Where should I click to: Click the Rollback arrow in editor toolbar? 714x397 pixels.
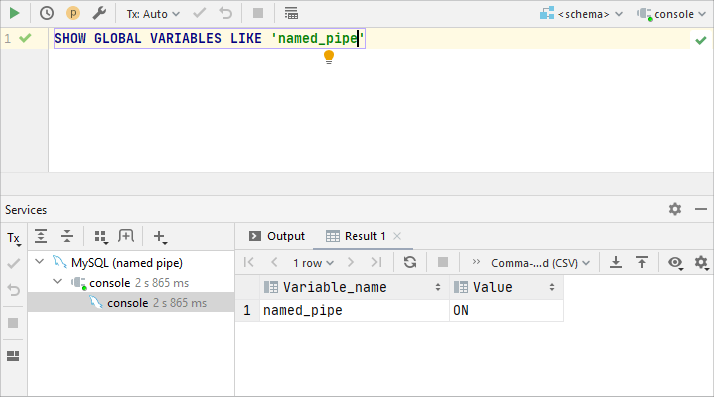click(x=226, y=13)
